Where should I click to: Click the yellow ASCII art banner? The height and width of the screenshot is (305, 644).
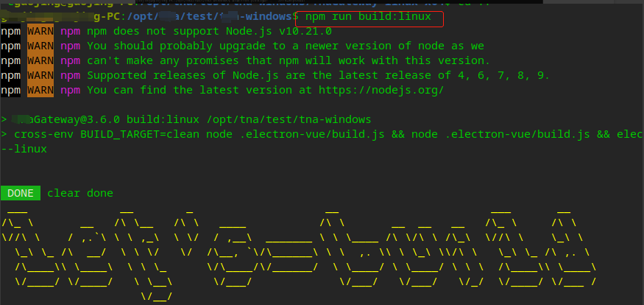click(x=299, y=255)
